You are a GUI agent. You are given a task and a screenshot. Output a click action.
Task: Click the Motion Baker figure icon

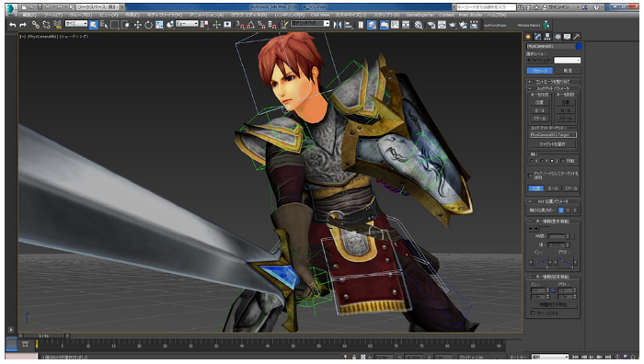click(546, 25)
